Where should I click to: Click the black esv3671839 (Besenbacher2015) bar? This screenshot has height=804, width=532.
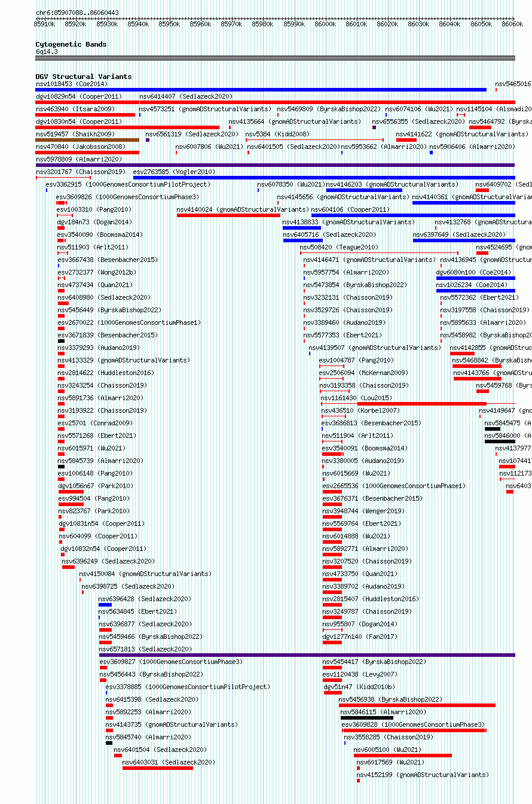tap(61, 341)
